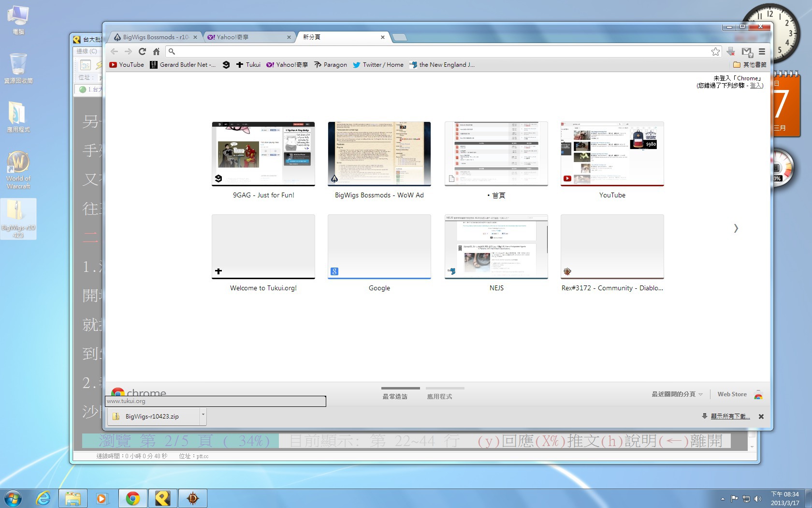812x508 pixels.
Task: Click the 顯示所有下載 show all downloads link
Action: [730, 416]
